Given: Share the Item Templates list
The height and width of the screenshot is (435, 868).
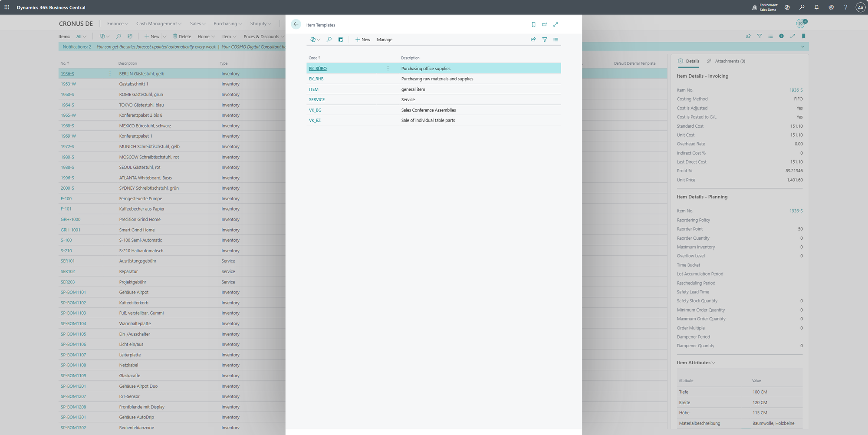Looking at the screenshot, I should (x=533, y=40).
